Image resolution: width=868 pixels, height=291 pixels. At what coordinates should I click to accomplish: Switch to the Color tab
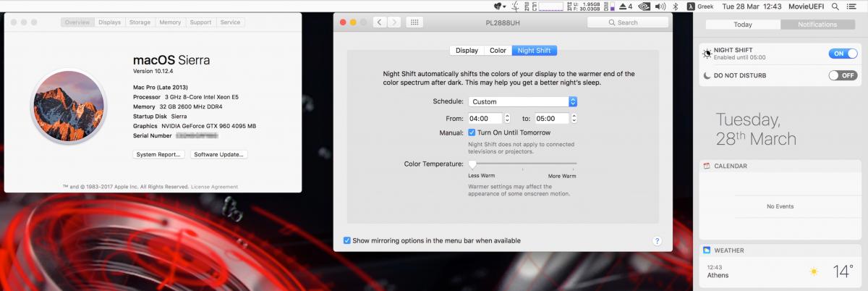(x=498, y=51)
